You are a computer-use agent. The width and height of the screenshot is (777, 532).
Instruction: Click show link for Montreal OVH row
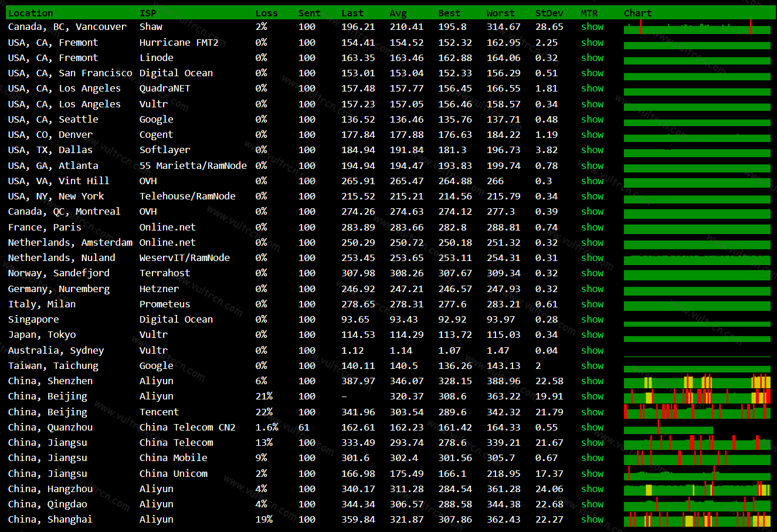click(592, 211)
